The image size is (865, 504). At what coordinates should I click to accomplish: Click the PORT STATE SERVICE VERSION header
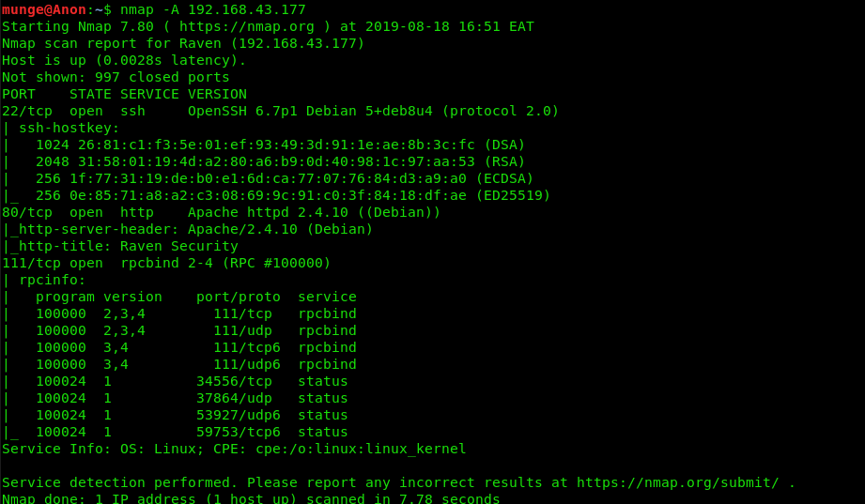coord(124,94)
